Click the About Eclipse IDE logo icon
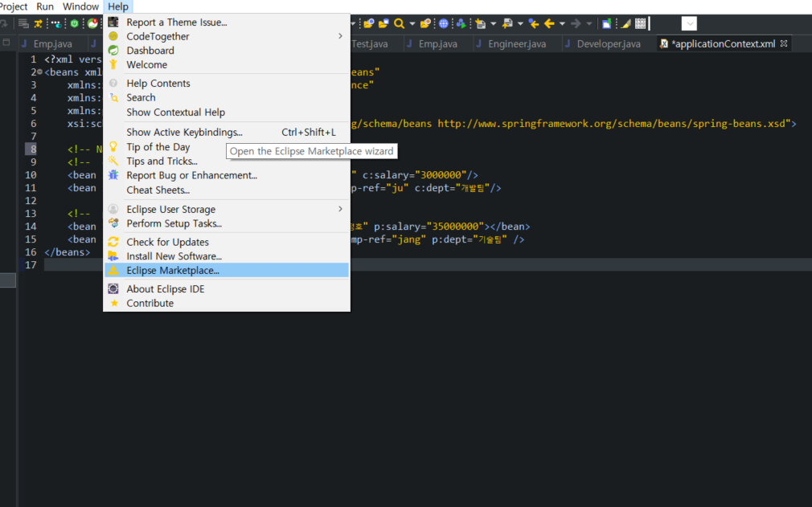The width and height of the screenshot is (812, 507). click(113, 288)
